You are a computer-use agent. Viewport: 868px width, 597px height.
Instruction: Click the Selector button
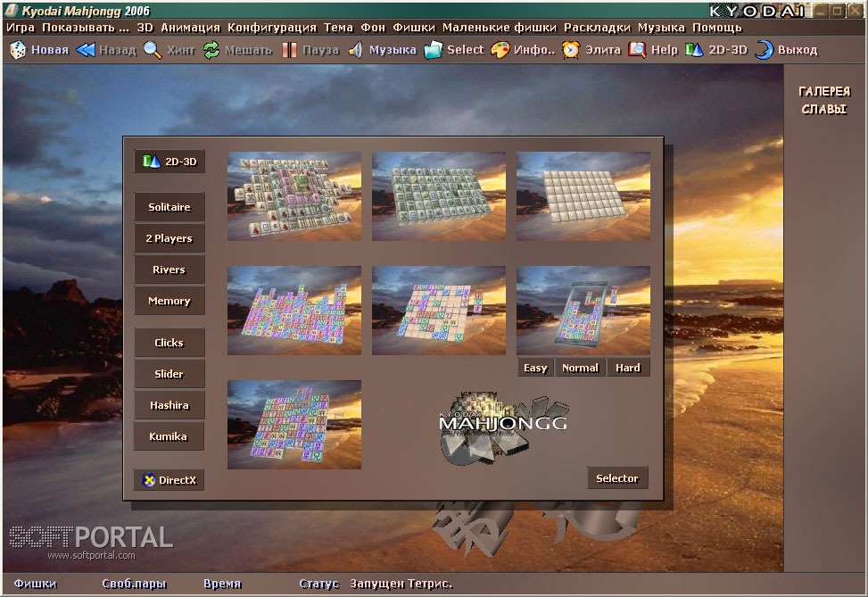pyautogui.click(x=617, y=478)
